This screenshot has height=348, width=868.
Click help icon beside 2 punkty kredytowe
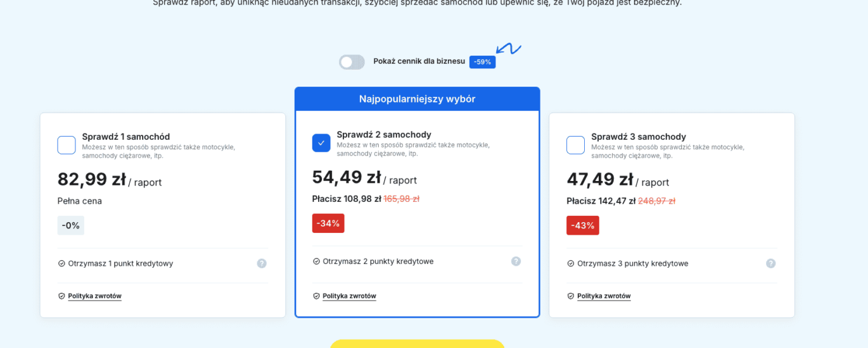[516, 261]
